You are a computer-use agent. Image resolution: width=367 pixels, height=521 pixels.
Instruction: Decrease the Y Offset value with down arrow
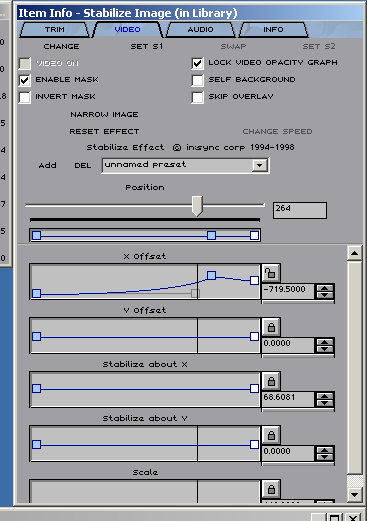click(x=325, y=349)
